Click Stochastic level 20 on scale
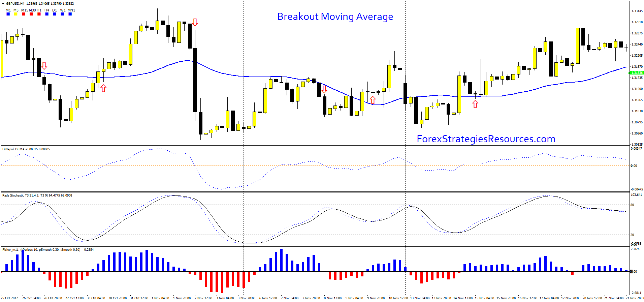 point(632,235)
